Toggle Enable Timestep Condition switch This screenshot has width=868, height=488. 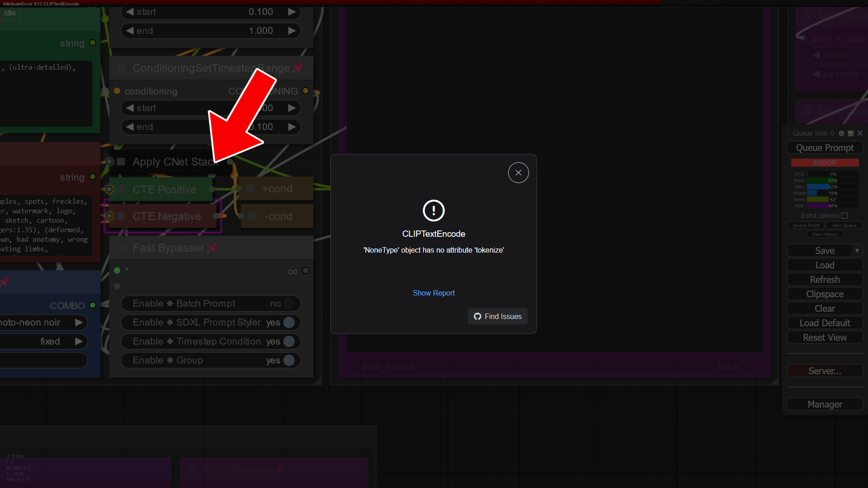tap(289, 342)
